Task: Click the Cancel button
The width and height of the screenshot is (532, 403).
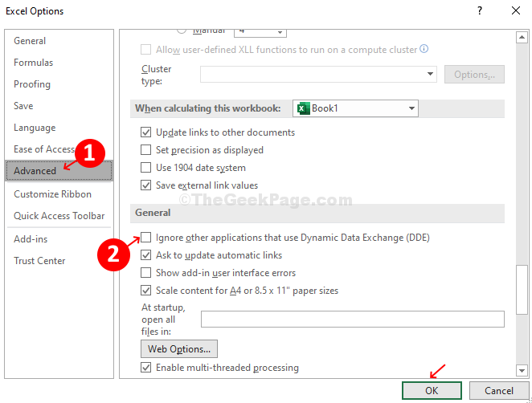Action: (499, 391)
